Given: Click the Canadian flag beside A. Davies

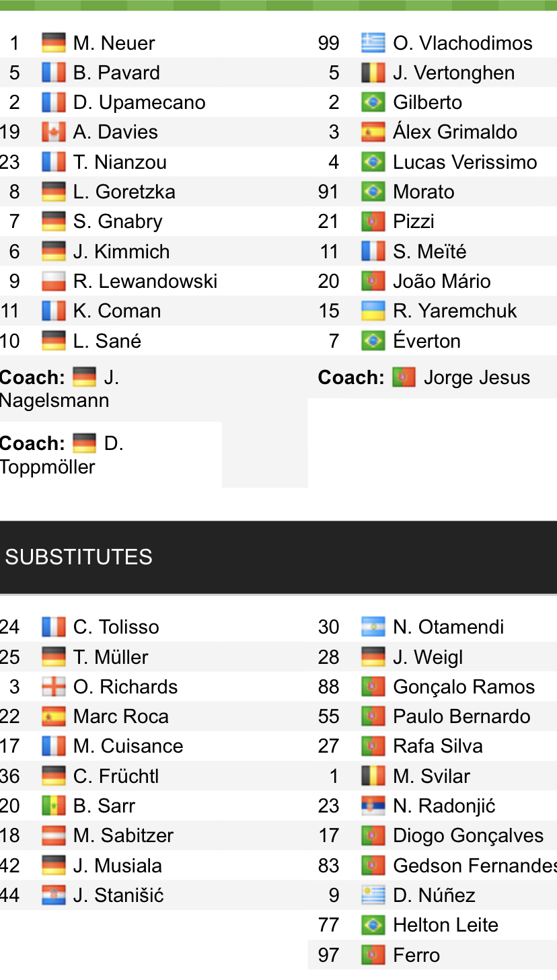Looking at the screenshot, I should pyautogui.click(x=53, y=132).
